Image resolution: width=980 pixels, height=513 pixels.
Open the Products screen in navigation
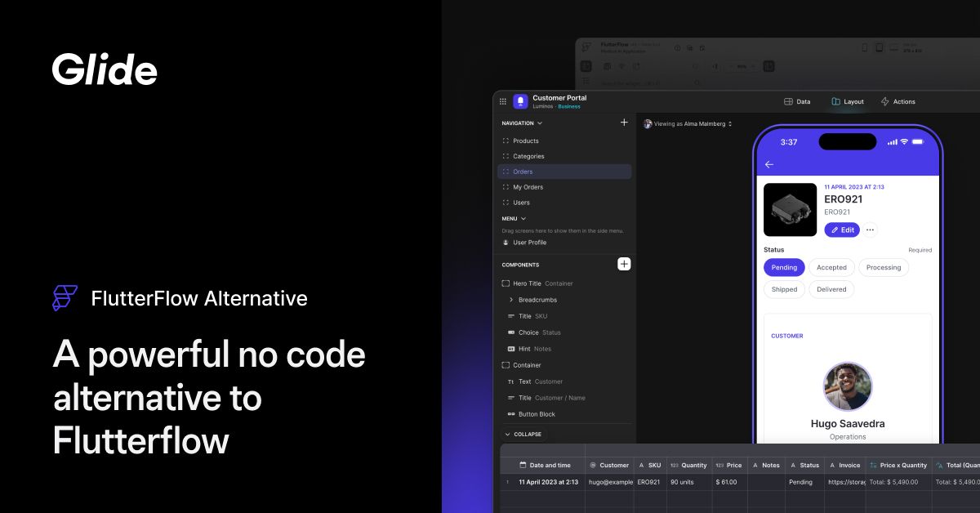point(564,141)
